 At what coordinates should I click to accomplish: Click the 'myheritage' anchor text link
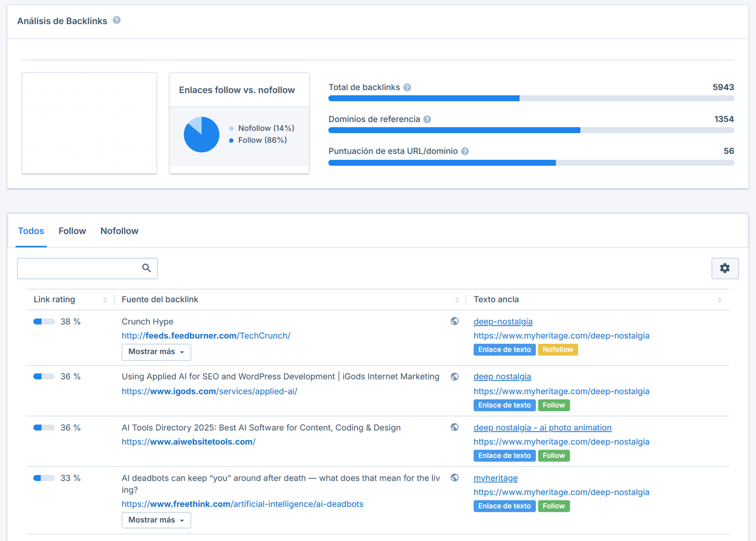[x=495, y=478]
